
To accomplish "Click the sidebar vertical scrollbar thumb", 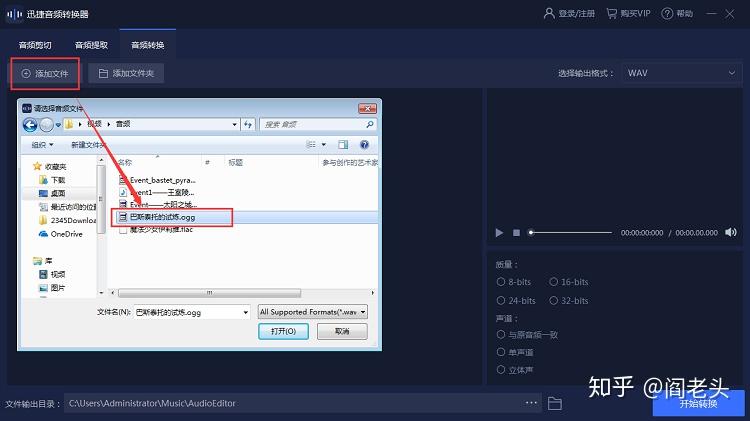I will pyautogui.click(x=100, y=199).
